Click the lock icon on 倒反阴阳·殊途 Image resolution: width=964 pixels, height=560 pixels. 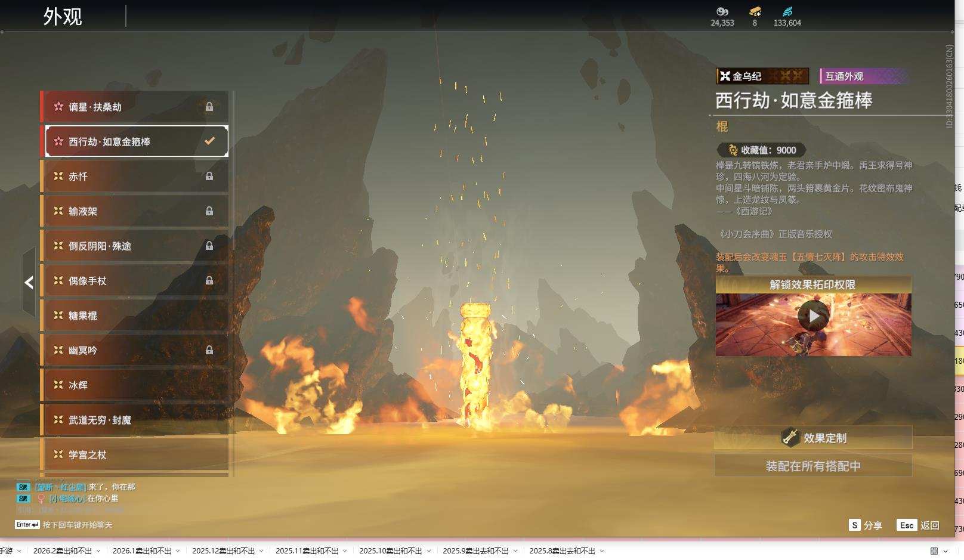pos(209,245)
